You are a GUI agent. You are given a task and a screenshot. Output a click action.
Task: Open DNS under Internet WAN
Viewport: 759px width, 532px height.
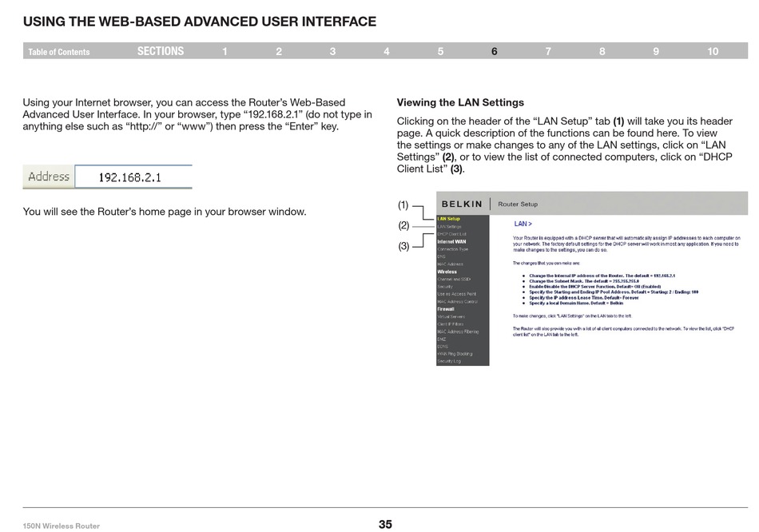[441, 256]
